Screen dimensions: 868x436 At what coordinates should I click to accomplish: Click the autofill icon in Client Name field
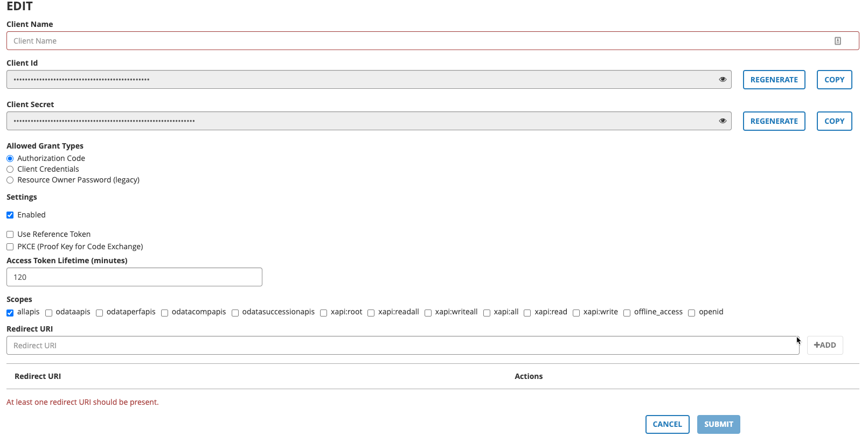(x=838, y=41)
